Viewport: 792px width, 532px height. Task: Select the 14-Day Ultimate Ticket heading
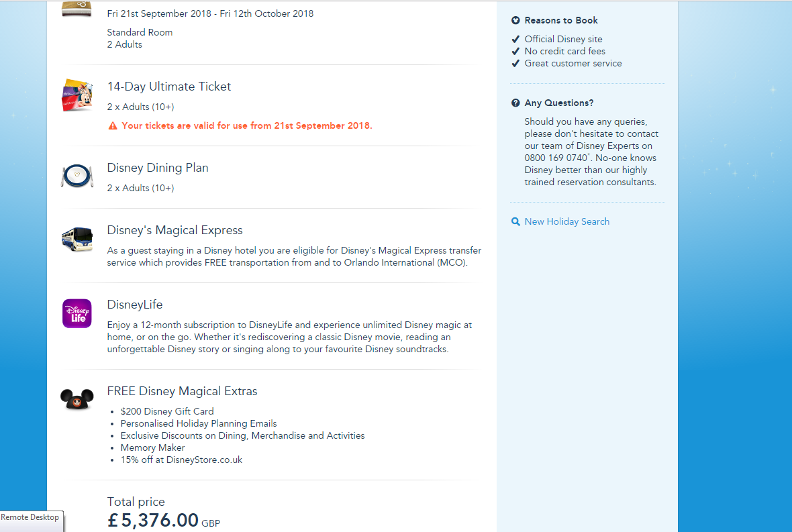(168, 87)
